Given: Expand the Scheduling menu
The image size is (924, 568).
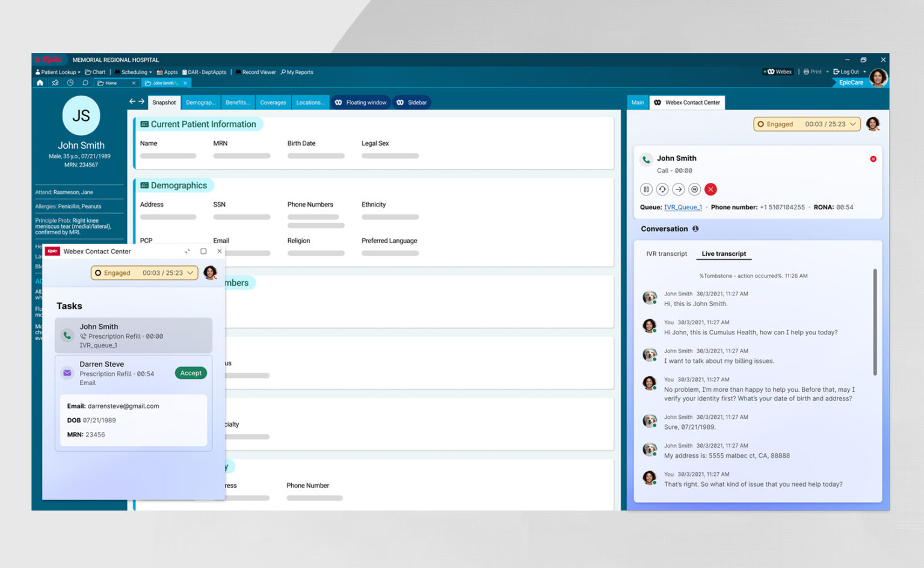Looking at the screenshot, I should click(134, 72).
